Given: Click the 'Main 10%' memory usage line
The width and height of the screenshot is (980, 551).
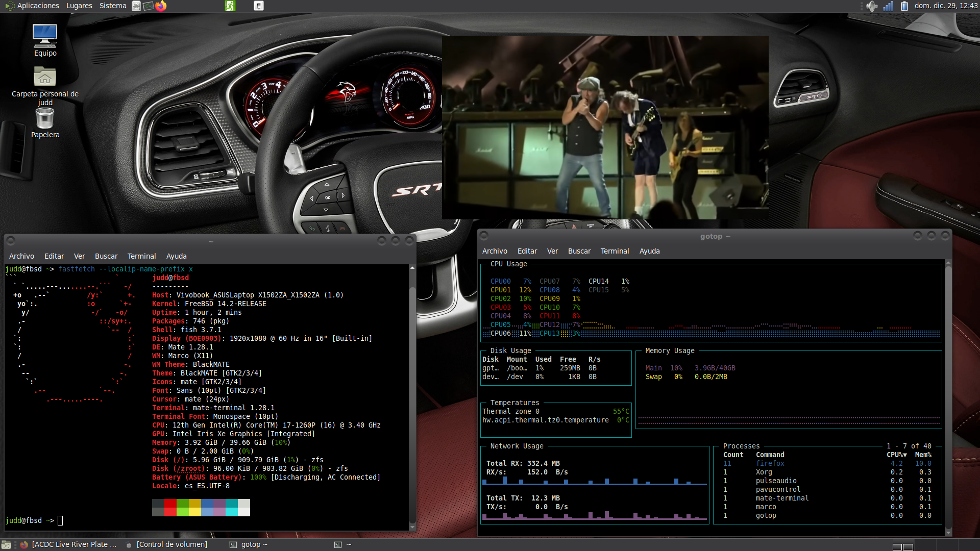Looking at the screenshot, I should (x=690, y=368).
